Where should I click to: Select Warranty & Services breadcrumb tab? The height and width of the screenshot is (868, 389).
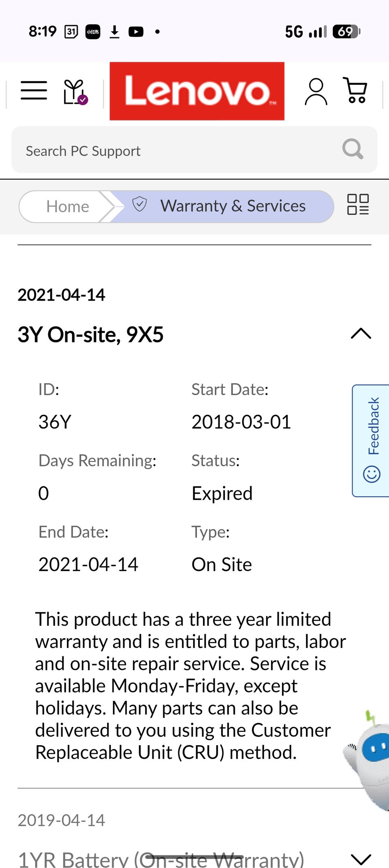(233, 206)
